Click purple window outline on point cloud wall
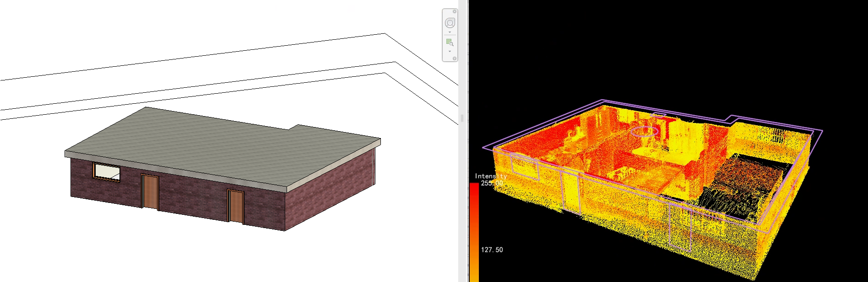Viewport: 868px width, 282px height. coord(525,165)
